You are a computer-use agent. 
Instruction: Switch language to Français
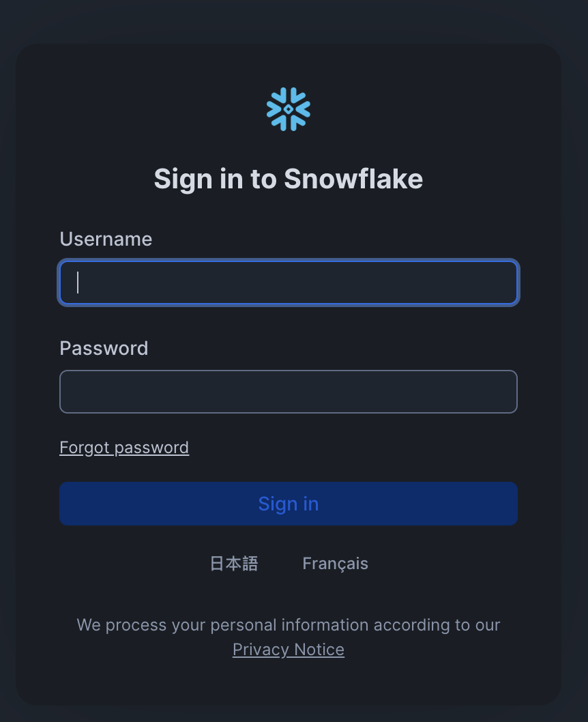click(336, 564)
